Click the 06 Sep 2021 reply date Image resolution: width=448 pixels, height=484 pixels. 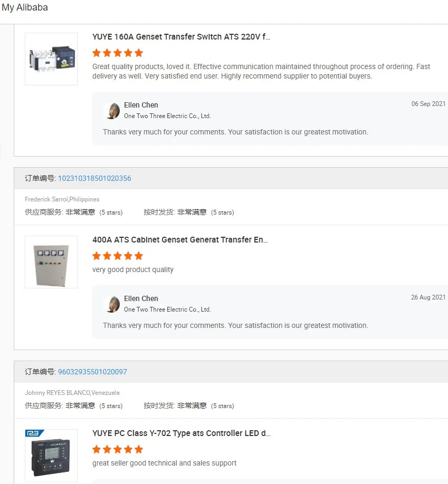point(428,104)
